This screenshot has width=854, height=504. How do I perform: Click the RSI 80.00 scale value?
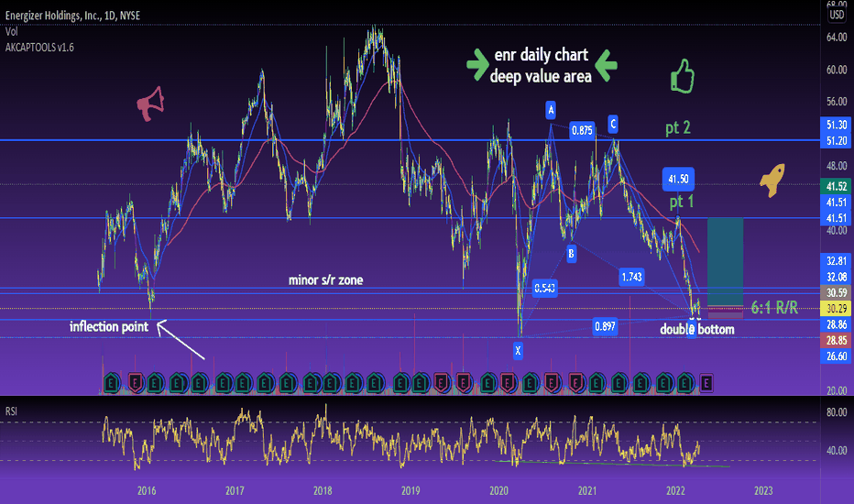point(837,412)
